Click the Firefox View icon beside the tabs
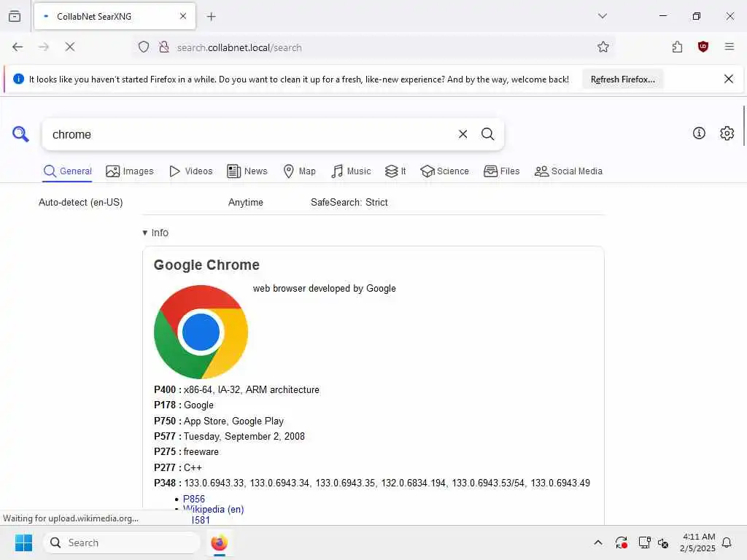The height and width of the screenshot is (560, 747). [15, 16]
